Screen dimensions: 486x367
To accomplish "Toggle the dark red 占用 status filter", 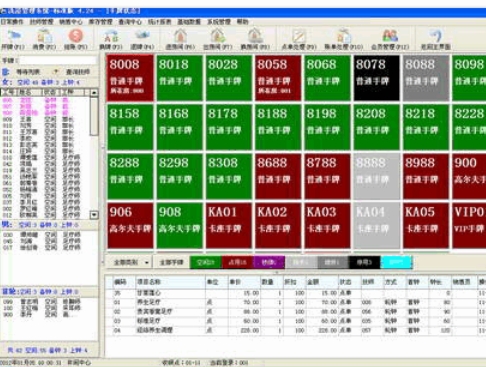I will pos(237,262).
